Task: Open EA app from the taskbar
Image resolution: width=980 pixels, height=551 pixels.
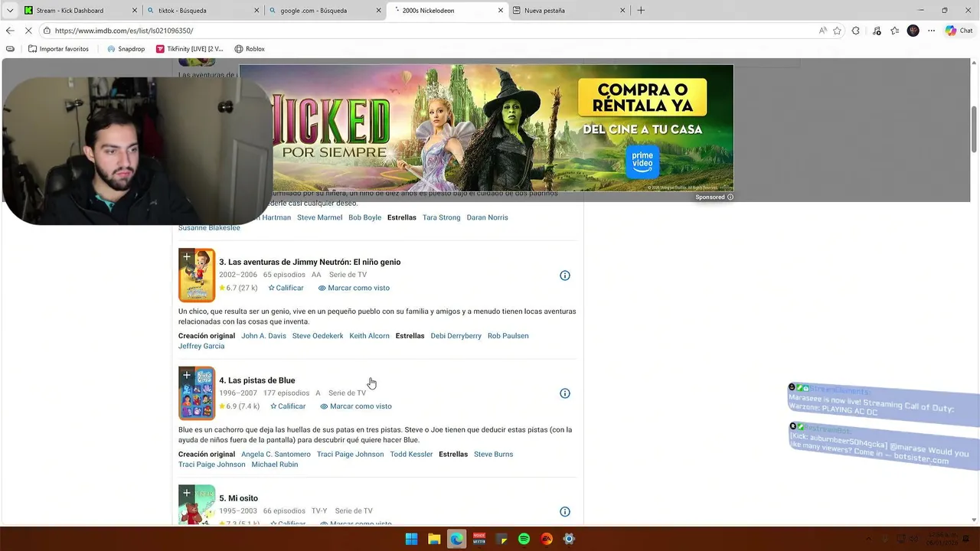Action: click(547, 539)
